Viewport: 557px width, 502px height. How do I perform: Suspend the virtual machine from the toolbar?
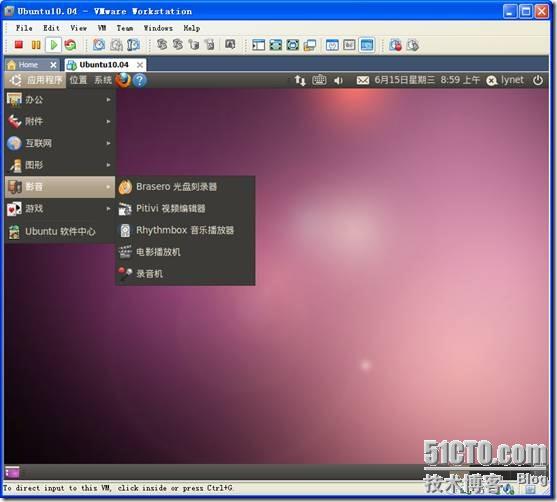(36, 45)
